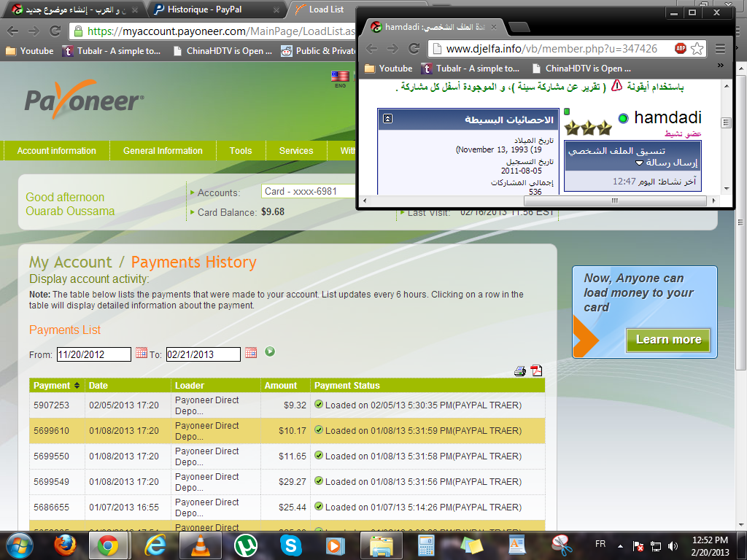Select the hamdadi tab in front window
This screenshot has height=560, width=747.
click(433, 27)
